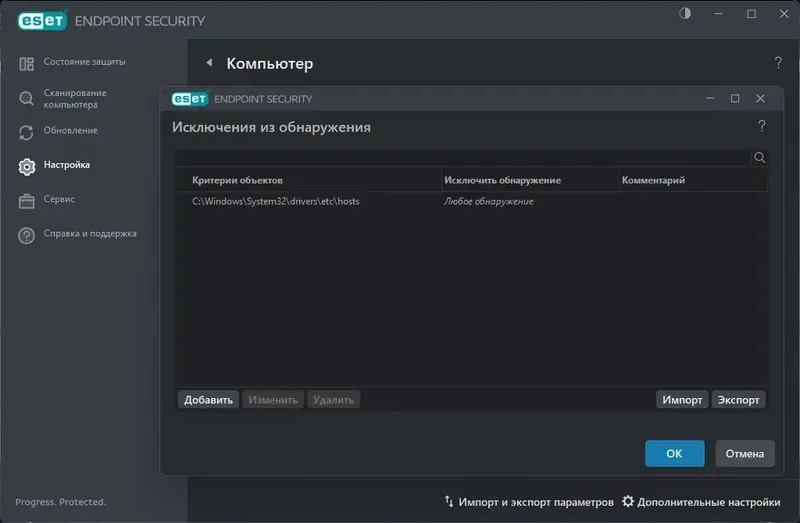Click Удалить button

(x=333, y=400)
